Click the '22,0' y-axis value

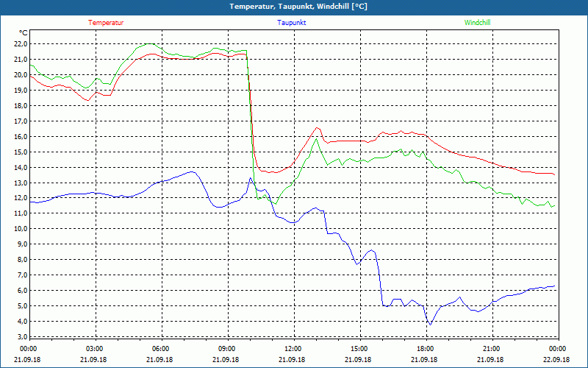point(21,44)
